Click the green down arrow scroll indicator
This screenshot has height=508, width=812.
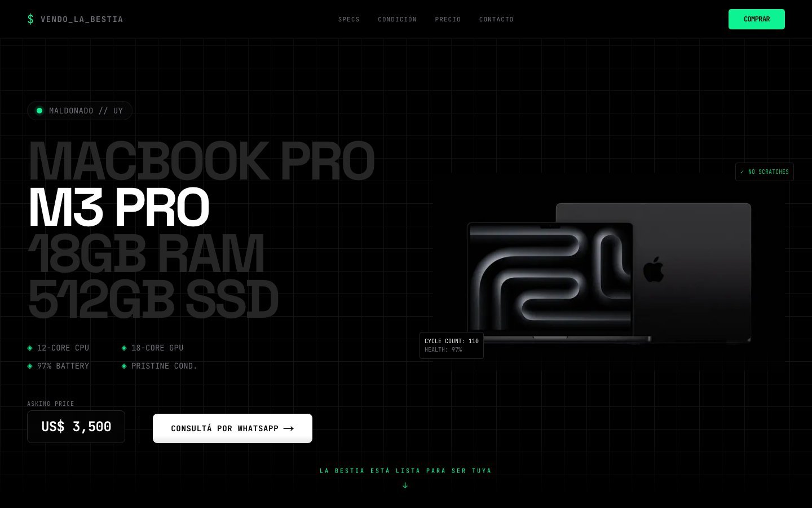coord(405,485)
